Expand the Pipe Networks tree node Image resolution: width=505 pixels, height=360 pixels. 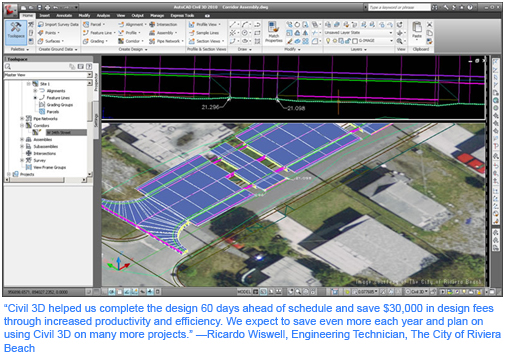[22, 119]
